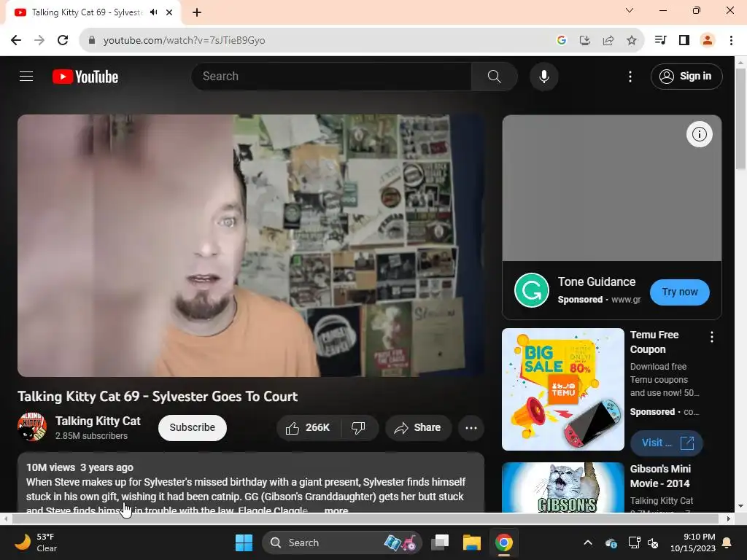The width and height of the screenshot is (747, 560).
Task: Like the video with thumbs up
Action: click(x=309, y=427)
